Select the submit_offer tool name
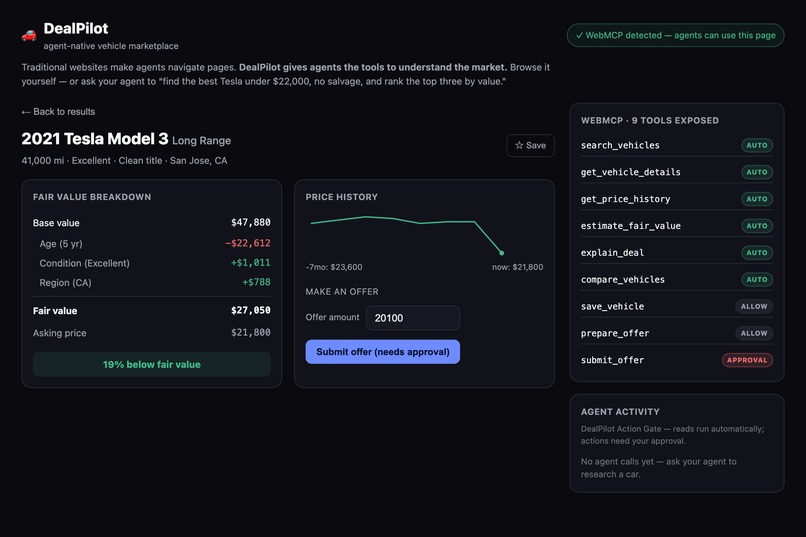 click(612, 360)
